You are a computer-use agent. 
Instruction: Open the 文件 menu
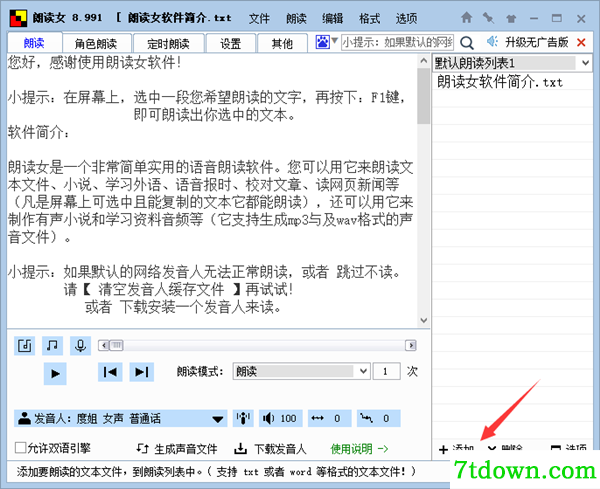[259, 18]
